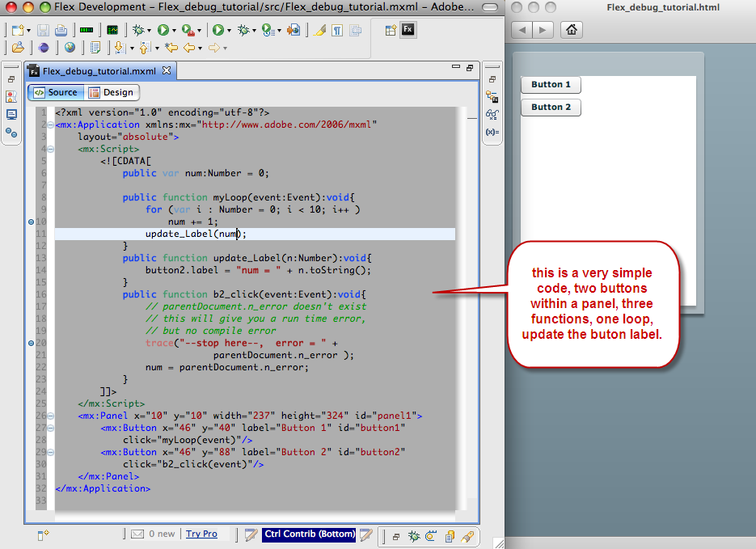Switch to the Design view

pyautogui.click(x=112, y=92)
